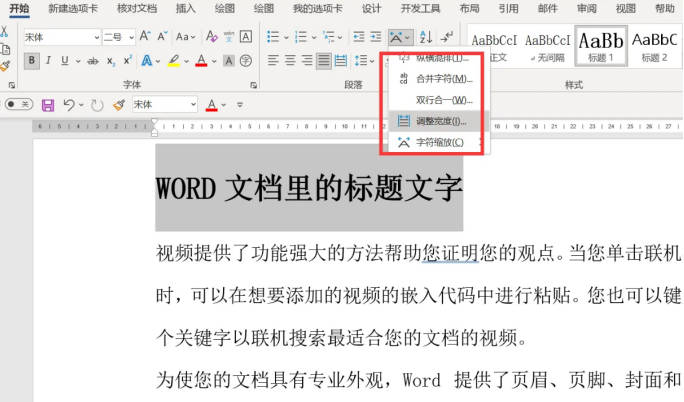Toggle superscript formatting
The image size is (684, 402).
coord(127,61)
